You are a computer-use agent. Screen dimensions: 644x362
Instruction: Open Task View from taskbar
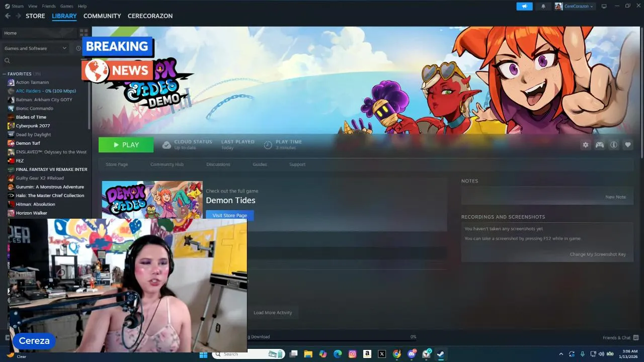tap(293, 354)
